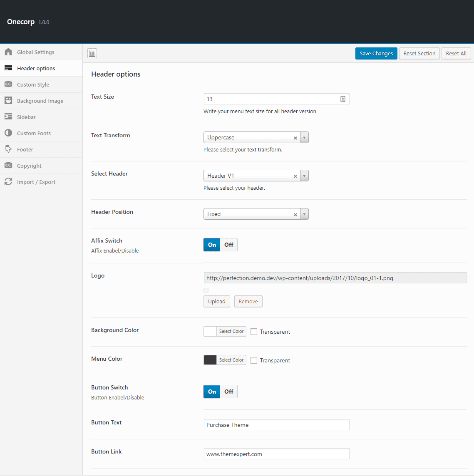The width and height of the screenshot is (474, 476).
Task: Open the Header Position dropdown
Action: tap(304, 214)
